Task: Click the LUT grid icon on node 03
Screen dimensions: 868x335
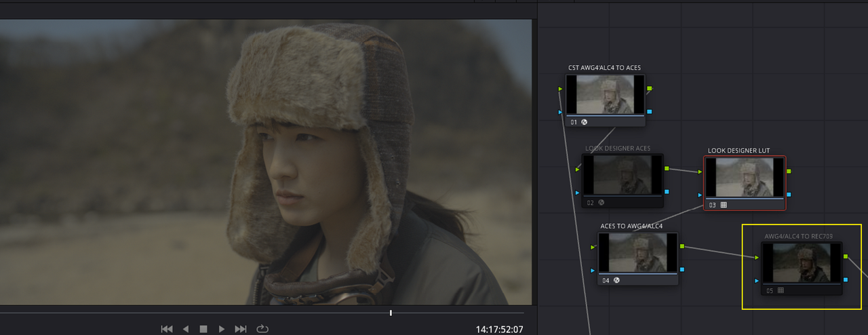Action: point(724,205)
